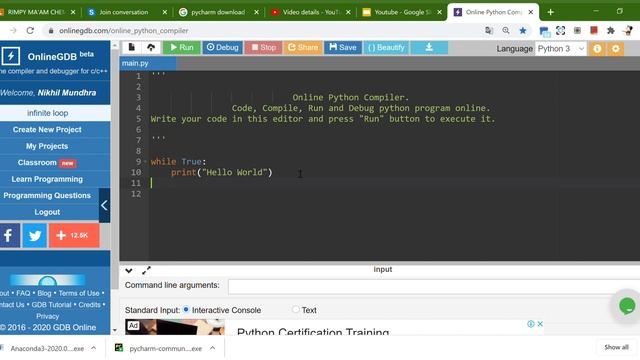The image size is (640, 360).
Task: Open pycharm-community download options chevron
Action: pos(213,348)
